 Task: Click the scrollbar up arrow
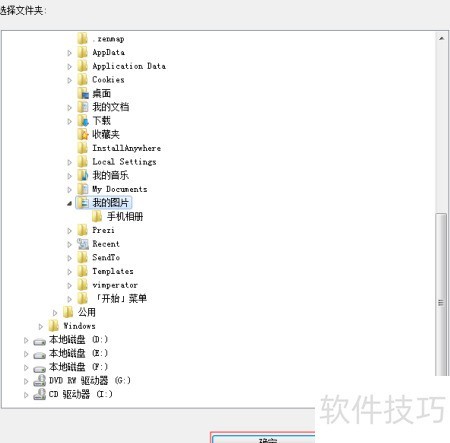point(441,39)
